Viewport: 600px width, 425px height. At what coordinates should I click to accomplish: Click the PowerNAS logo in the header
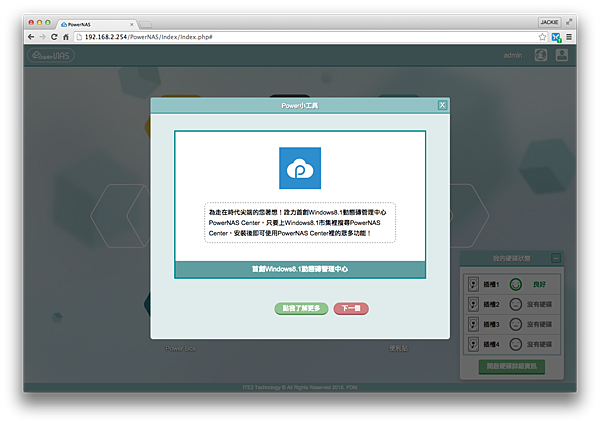51,56
